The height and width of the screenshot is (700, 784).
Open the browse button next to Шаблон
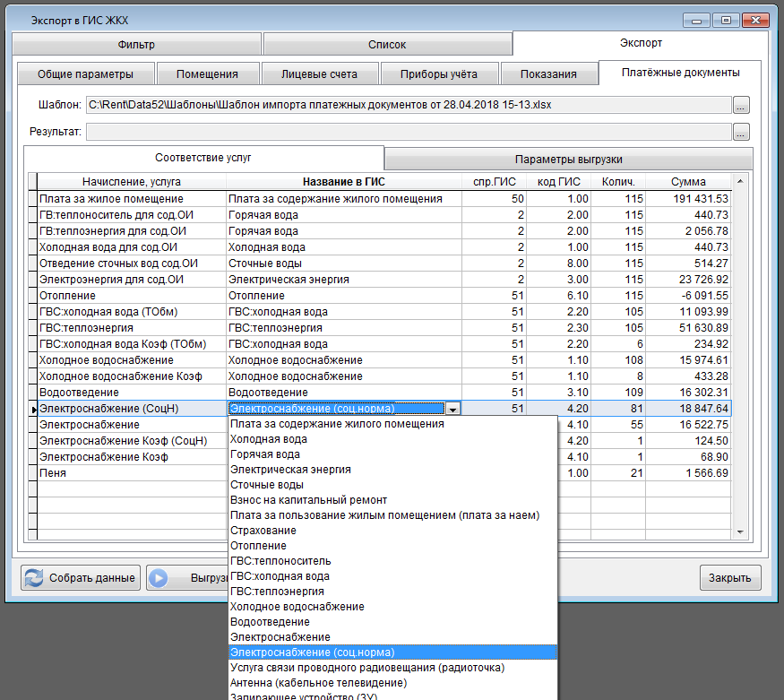(741, 105)
